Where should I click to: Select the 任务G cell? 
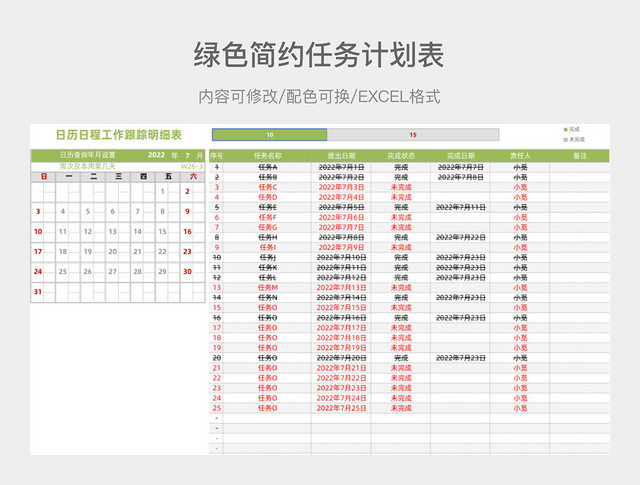pyautogui.click(x=267, y=227)
